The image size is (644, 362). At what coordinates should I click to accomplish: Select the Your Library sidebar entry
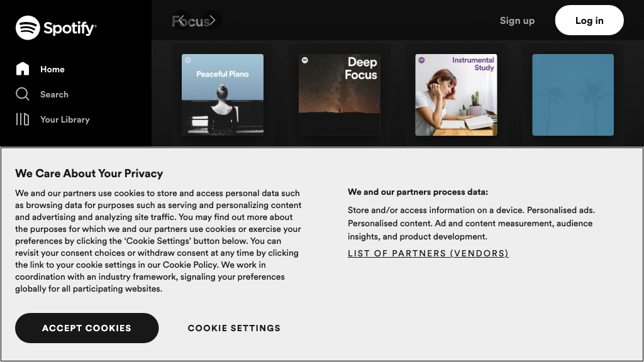65,119
